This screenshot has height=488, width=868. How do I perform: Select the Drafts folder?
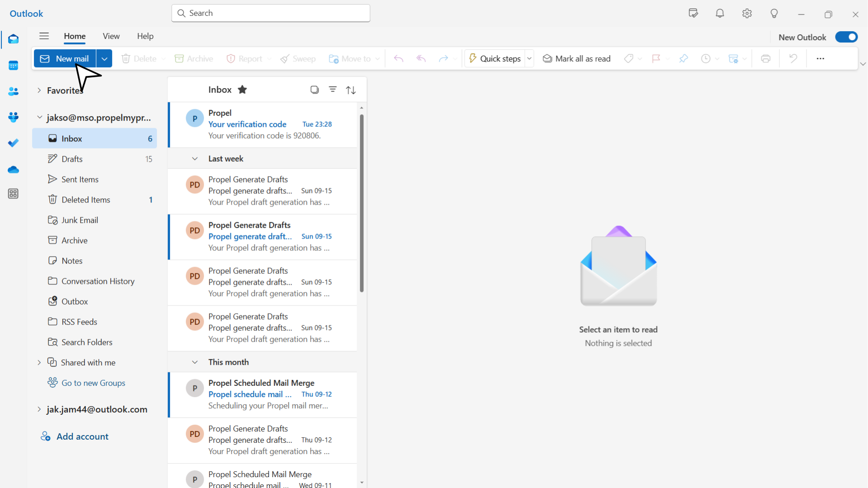pyautogui.click(x=94, y=159)
